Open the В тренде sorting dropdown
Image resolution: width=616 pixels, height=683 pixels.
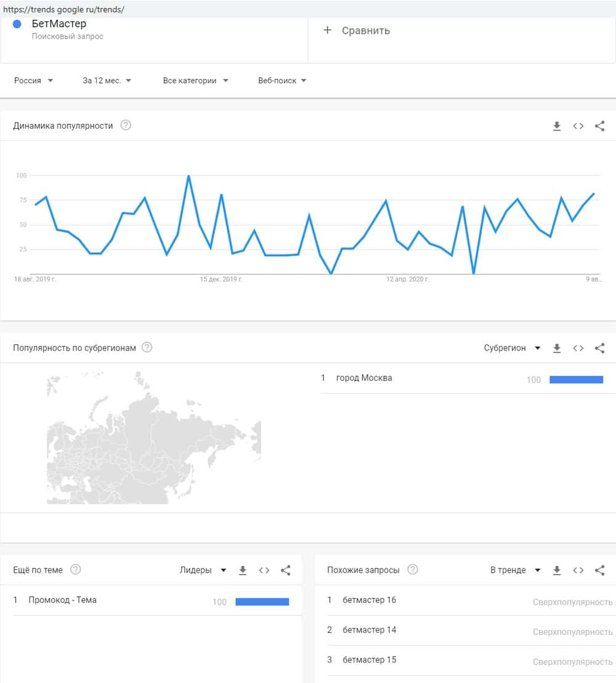click(x=515, y=570)
